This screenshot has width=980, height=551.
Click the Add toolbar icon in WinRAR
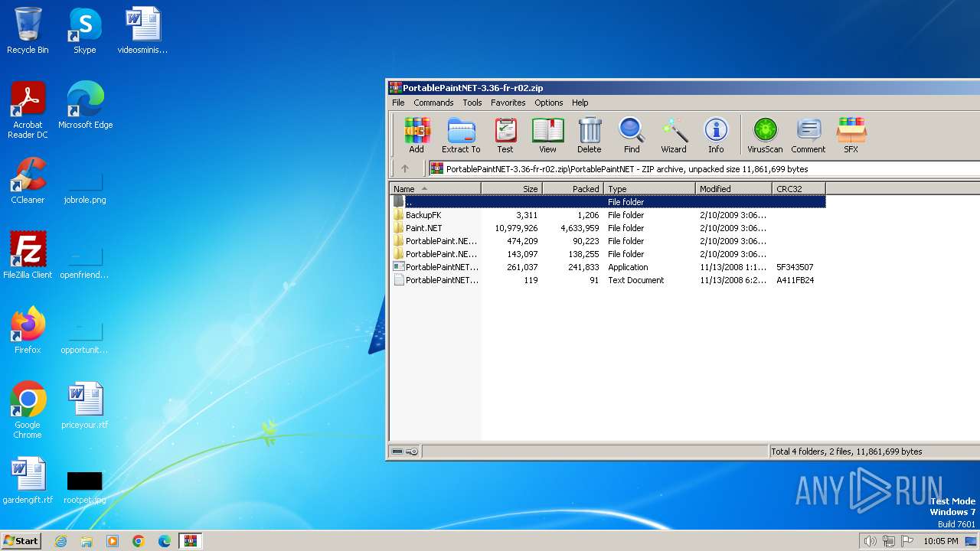(x=416, y=135)
